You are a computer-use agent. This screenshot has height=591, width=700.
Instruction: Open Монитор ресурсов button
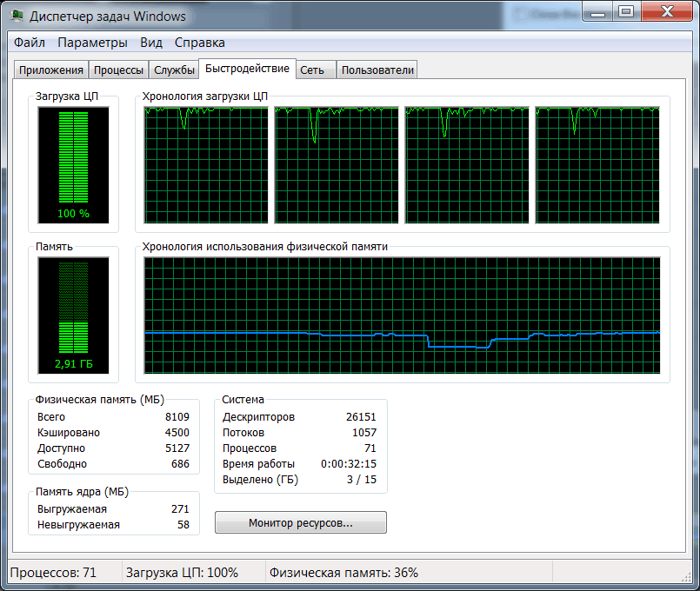(x=301, y=522)
